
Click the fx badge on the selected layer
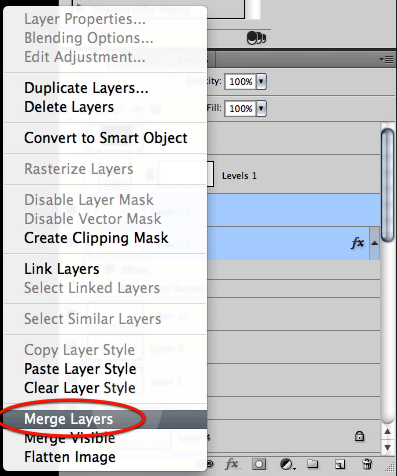pyautogui.click(x=357, y=243)
